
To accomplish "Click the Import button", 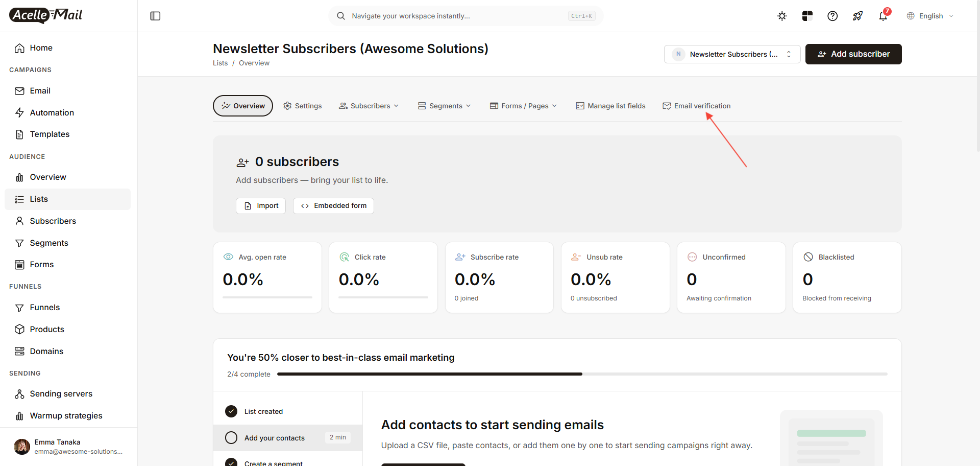I will [x=261, y=206].
